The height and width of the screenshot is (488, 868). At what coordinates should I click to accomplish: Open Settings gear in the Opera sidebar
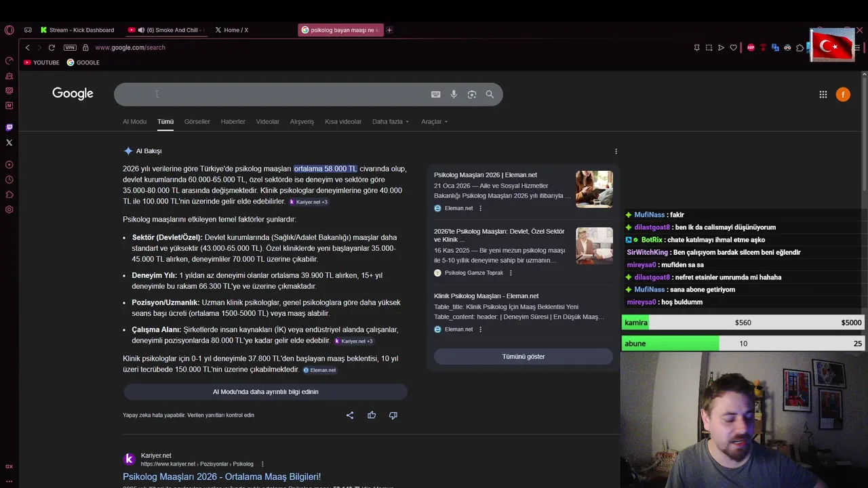(x=9, y=209)
